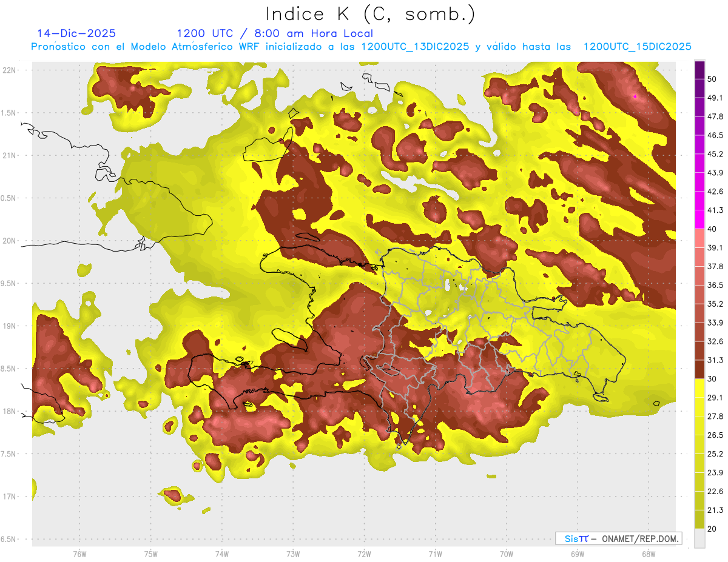This screenshot has width=728, height=562.
Task: Click the colorbar value "49.1"
Action: pos(715,98)
